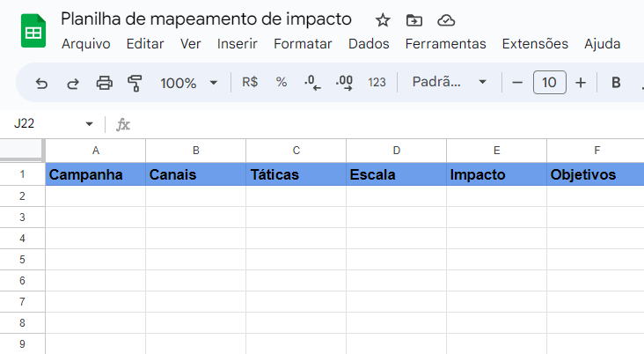The width and height of the screenshot is (644, 354).
Task: Decrease decimal places
Action: pos(312,83)
